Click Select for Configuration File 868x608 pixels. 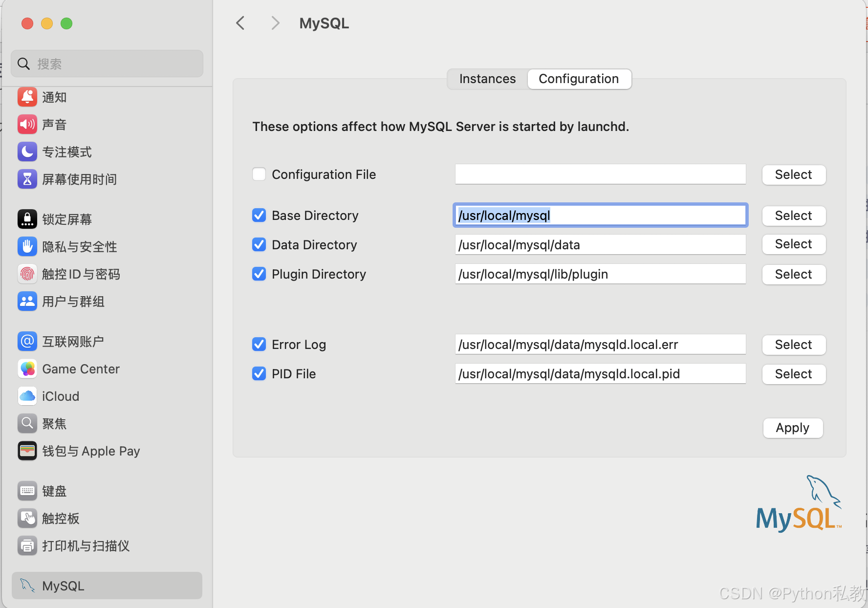[794, 174]
